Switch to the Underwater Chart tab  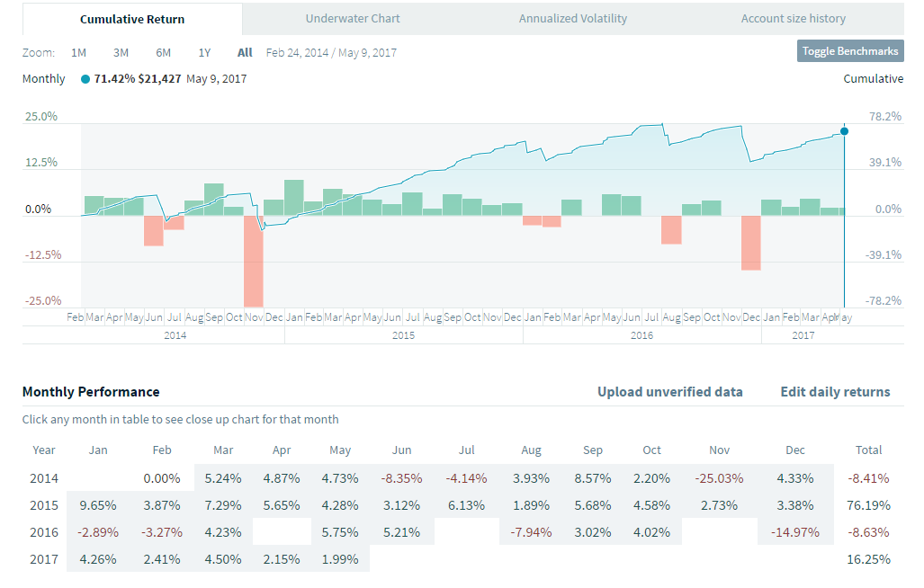click(x=353, y=18)
